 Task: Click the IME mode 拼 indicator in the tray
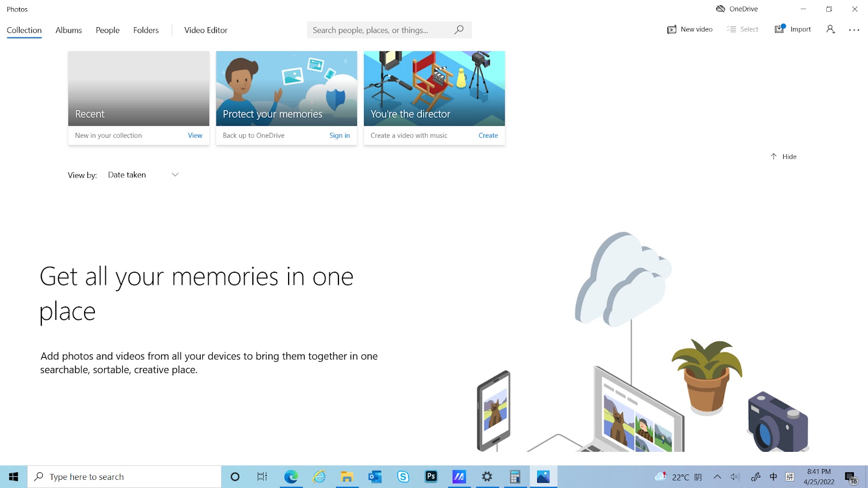click(x=790, y=477)
